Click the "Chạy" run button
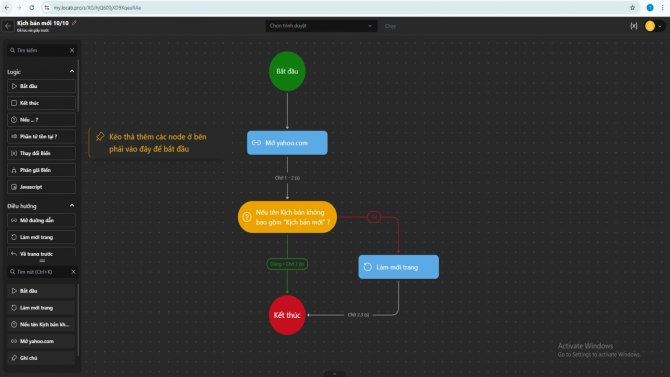Image resolution: width=670 pixels, height=377 pixels. click(390, 26)
